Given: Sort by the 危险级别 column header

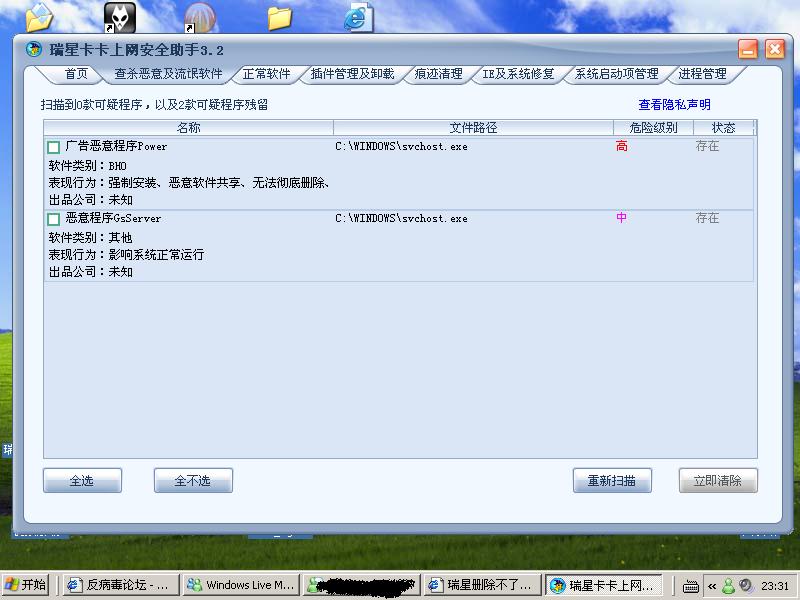Looking at the screenshot, I should 654,128.
